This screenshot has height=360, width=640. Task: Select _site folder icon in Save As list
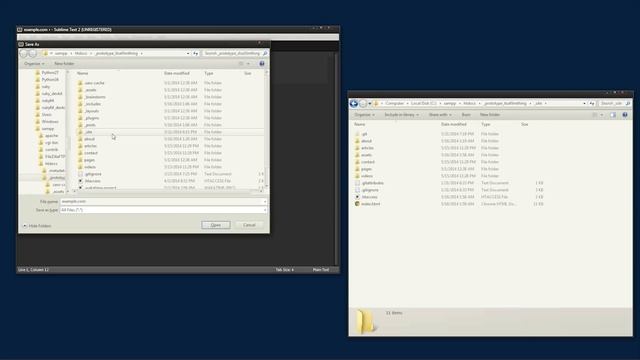[x=80, y=132]
